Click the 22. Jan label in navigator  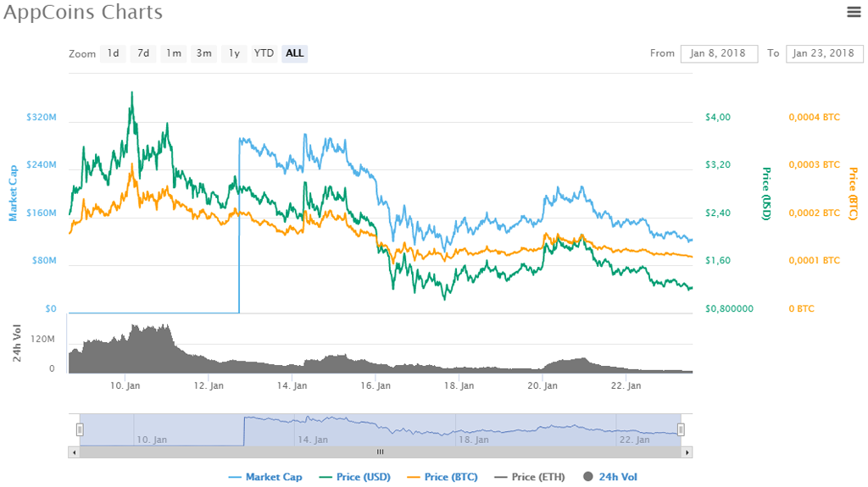click(634, 440)
